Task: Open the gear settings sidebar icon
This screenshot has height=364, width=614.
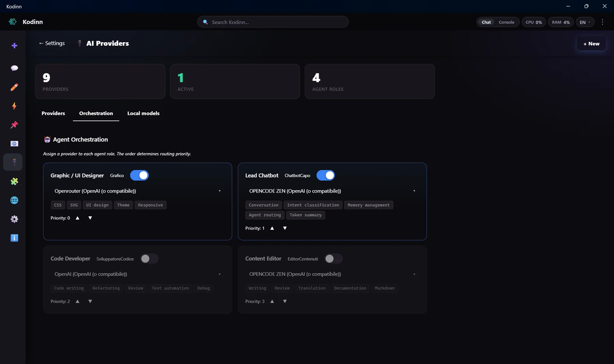Action: [x=14, y=219]
